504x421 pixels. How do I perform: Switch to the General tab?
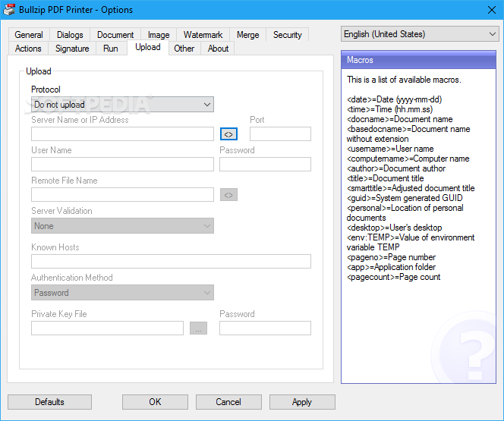click(29, 35)
